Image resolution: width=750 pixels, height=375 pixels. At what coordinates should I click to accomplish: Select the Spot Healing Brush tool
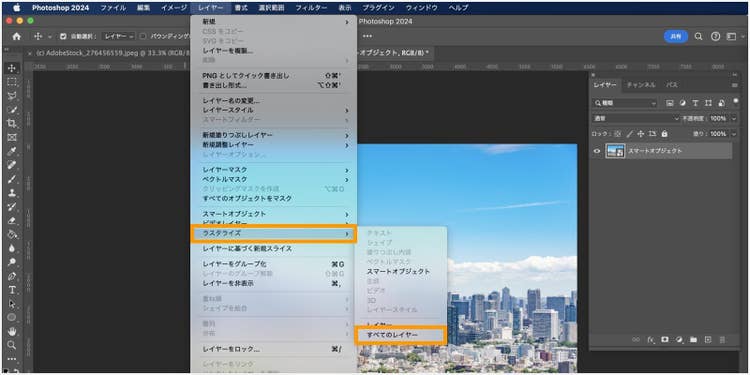[x=12, y=165]
